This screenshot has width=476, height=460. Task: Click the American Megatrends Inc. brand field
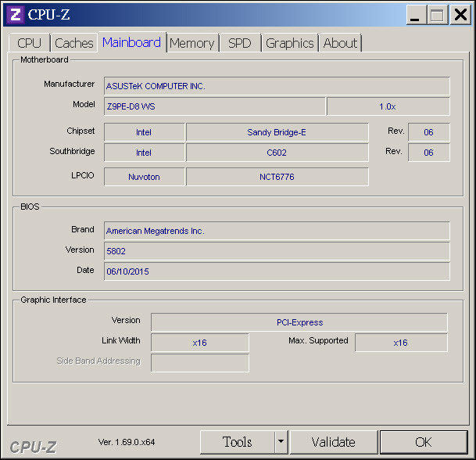point(277,231)
